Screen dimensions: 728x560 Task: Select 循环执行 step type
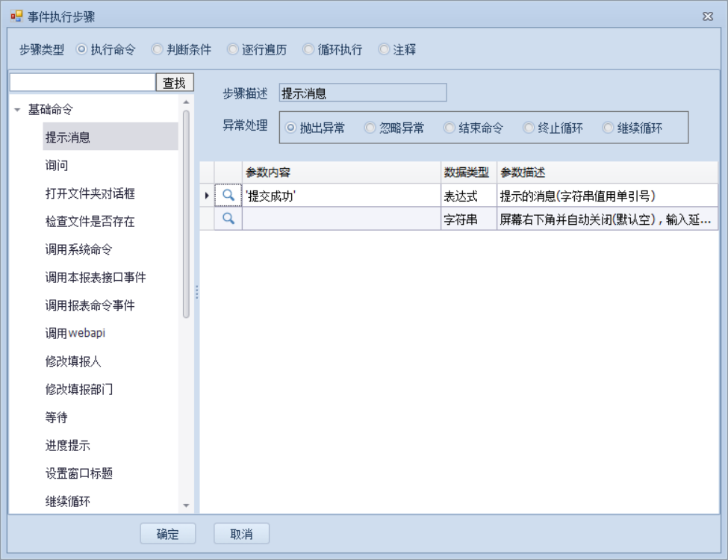(308, 50)
